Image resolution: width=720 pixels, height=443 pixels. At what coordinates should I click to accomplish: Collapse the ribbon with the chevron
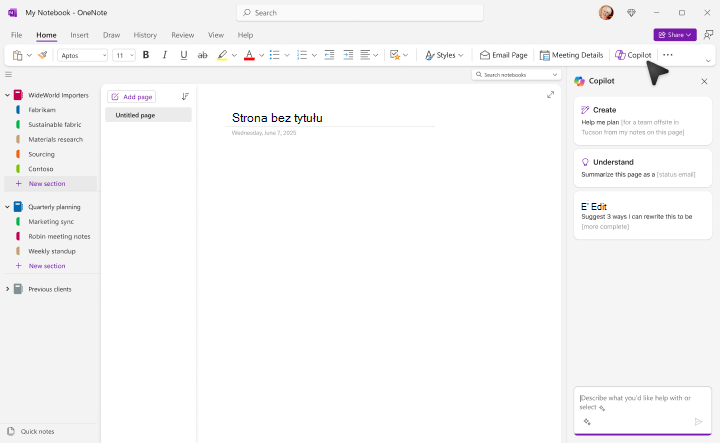point(708,61)
